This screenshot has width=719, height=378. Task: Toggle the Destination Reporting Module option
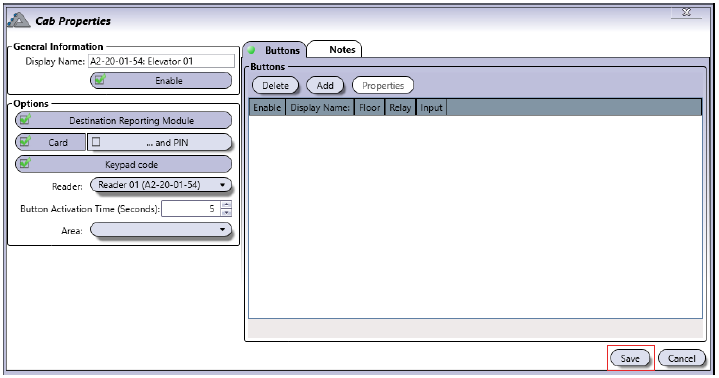123,121
